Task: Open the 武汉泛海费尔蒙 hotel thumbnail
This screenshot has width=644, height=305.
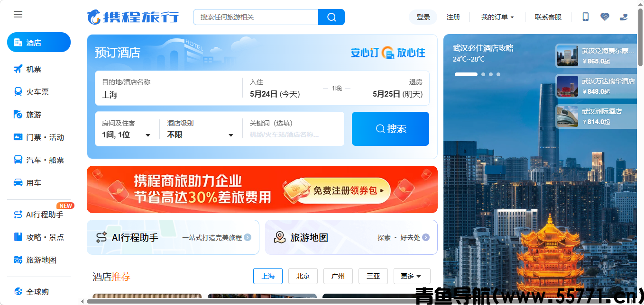Action: [x=568, y=56]
